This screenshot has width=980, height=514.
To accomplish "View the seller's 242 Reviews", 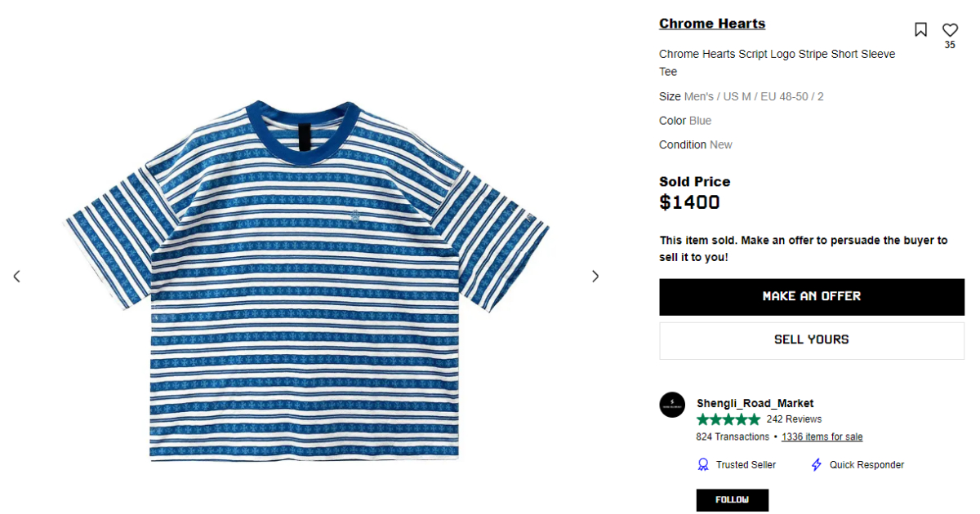I will point(794,419).
